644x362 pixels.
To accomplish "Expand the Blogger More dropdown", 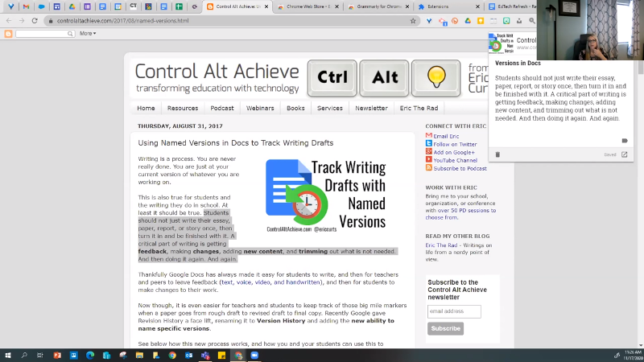I will coord(88,33).
